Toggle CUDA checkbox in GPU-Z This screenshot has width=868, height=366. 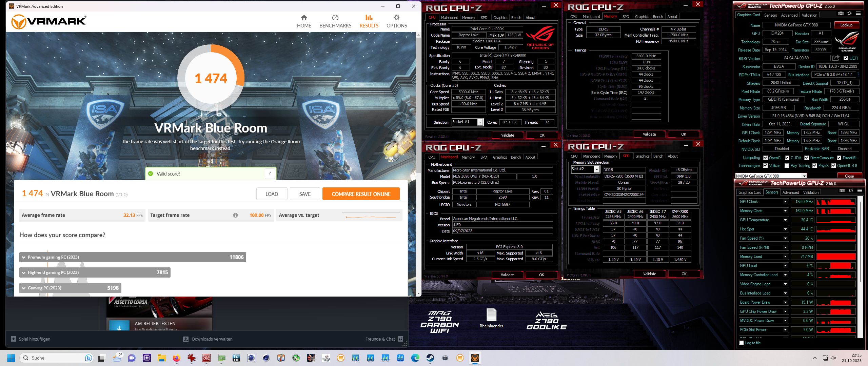click(787, 158)
